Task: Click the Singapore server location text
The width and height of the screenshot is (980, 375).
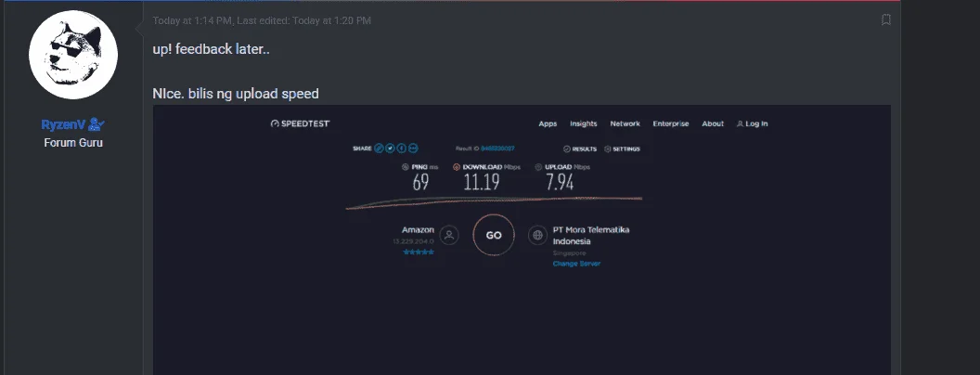Action: [570, 253]
